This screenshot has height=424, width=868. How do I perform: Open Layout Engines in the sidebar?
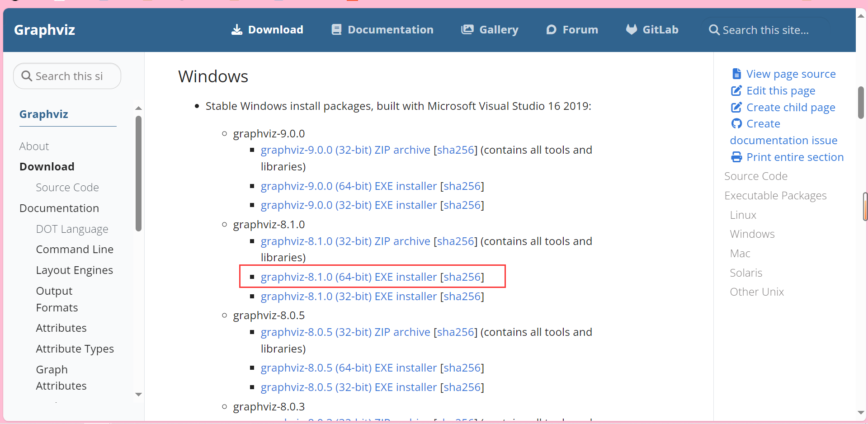(75, 270)
